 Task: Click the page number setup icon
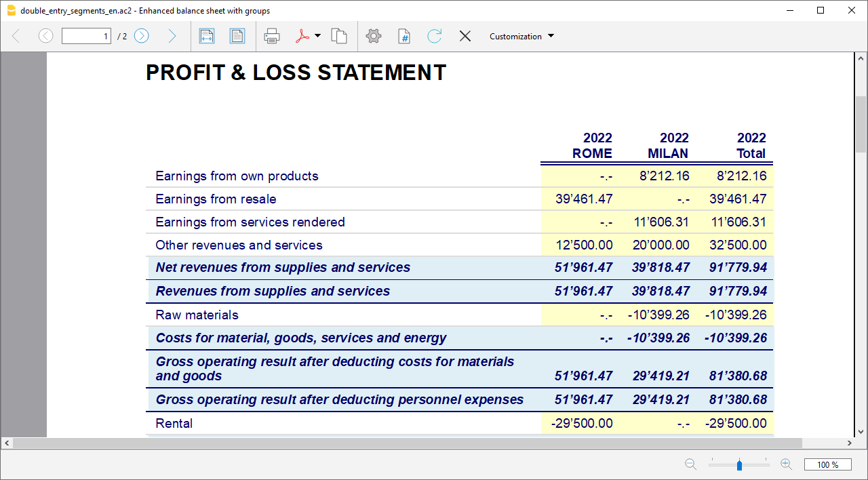coord(404,37)
